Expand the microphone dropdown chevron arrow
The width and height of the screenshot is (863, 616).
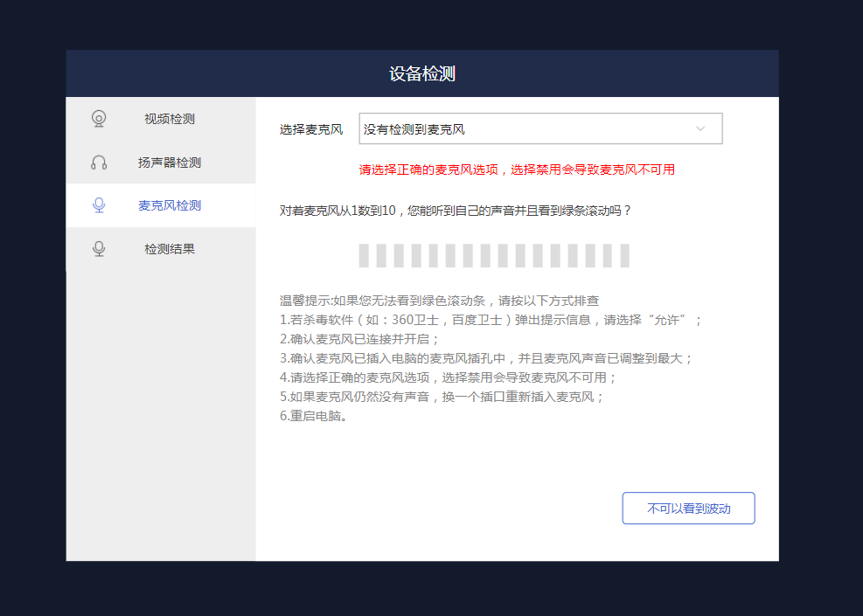click(700, 129)
